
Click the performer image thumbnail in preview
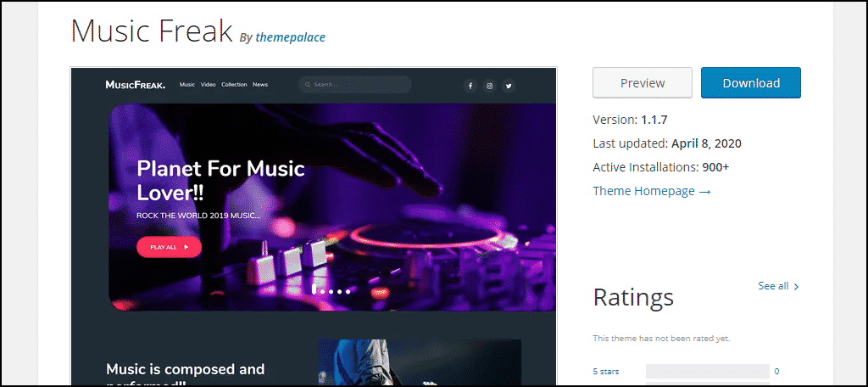420,362
